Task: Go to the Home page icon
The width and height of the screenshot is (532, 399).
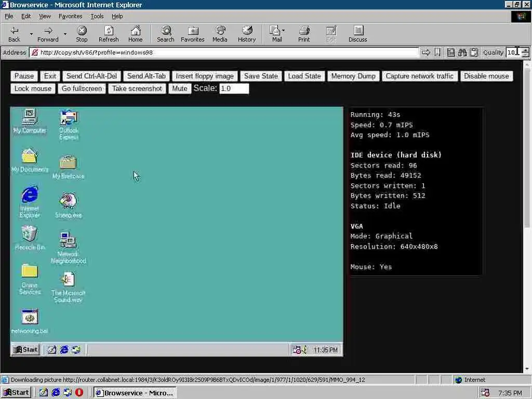Action: click(136, 34)
